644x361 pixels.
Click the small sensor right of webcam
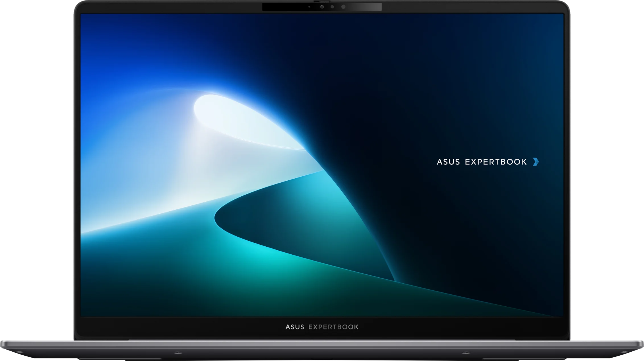[332, 7]
